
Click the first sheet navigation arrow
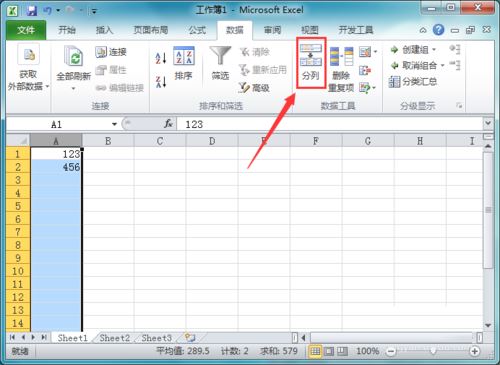[x=13, y=337]
